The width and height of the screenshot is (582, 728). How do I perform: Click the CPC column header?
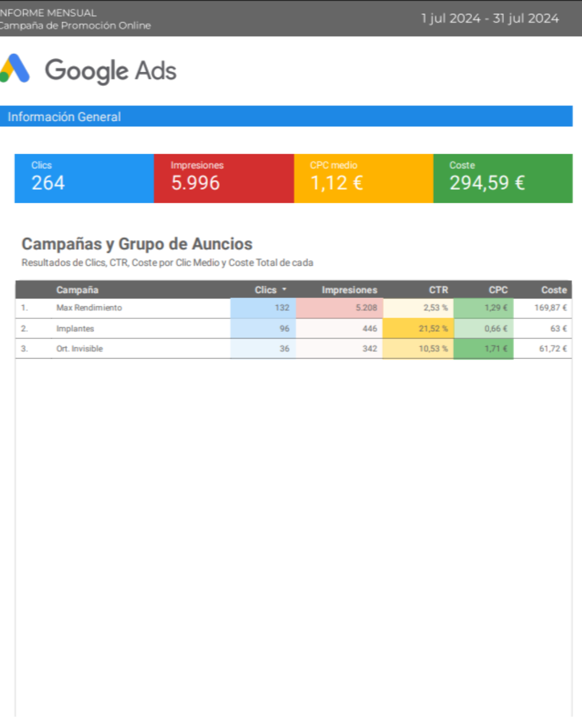(x=498, y=290)
